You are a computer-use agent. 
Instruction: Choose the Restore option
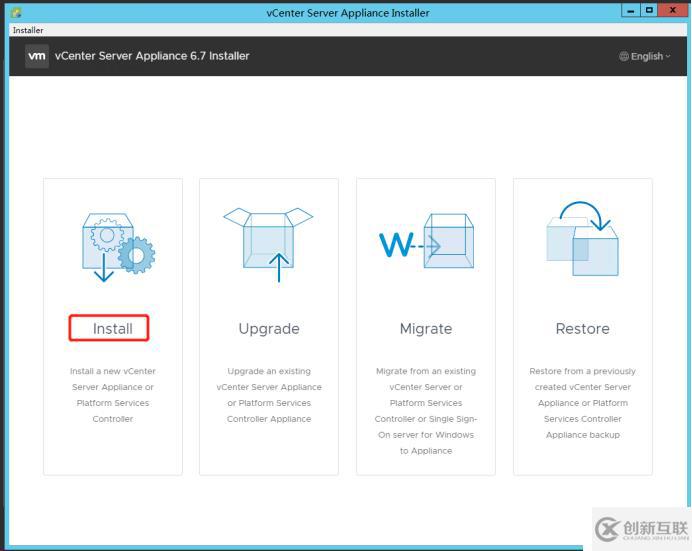coord(583,329)
